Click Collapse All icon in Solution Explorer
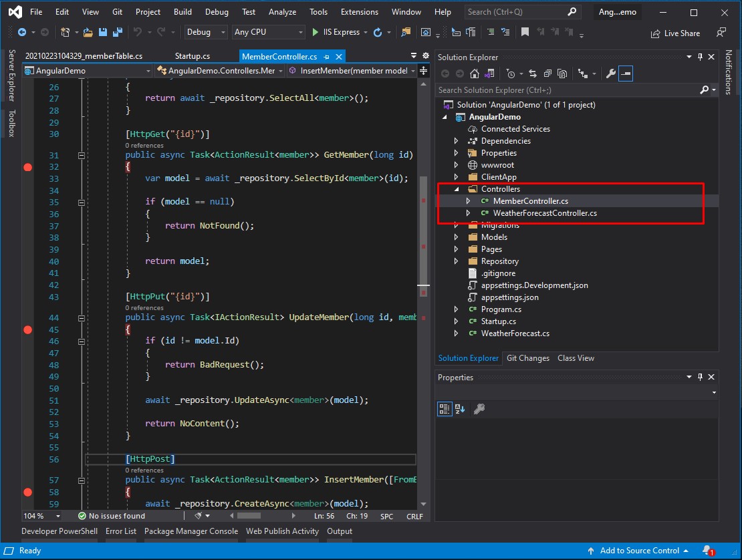The width and height of the screenshot is (742, 560). coord(547,74)
